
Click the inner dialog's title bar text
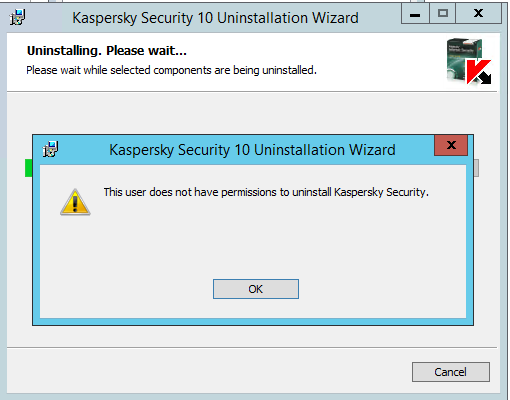(x=252, y=150)
